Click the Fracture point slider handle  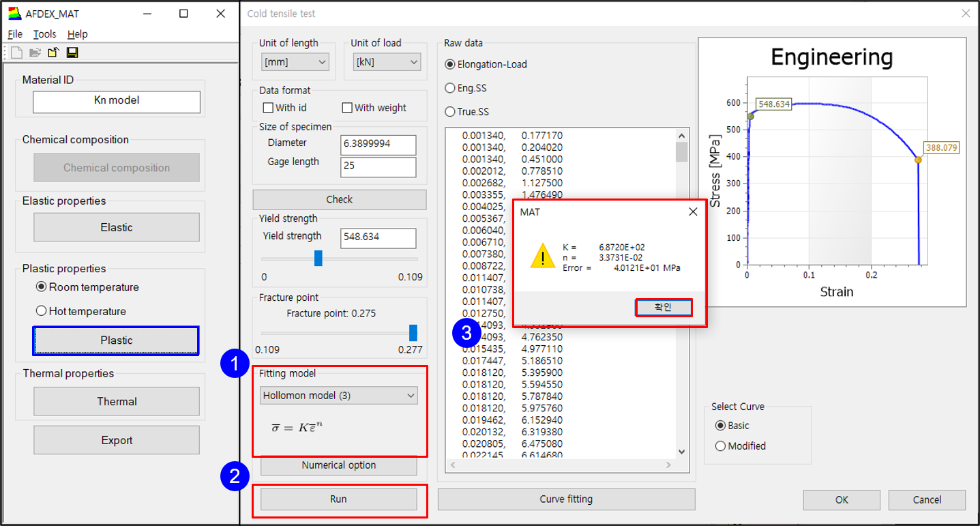(413, 333)
